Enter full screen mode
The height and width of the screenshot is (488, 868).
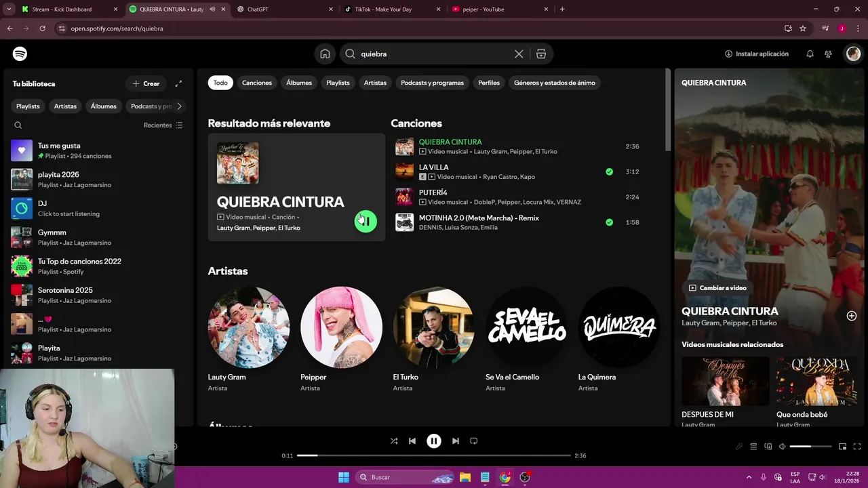pos(857,447)
